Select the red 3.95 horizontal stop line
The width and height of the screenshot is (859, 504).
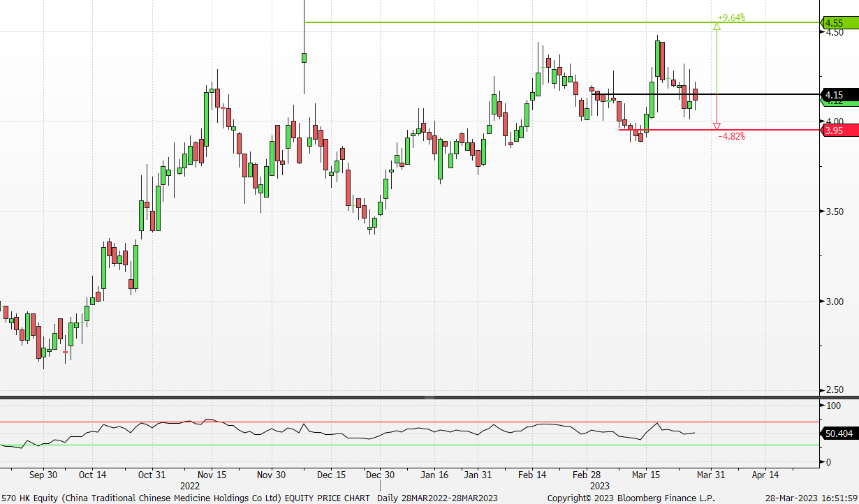719,130
